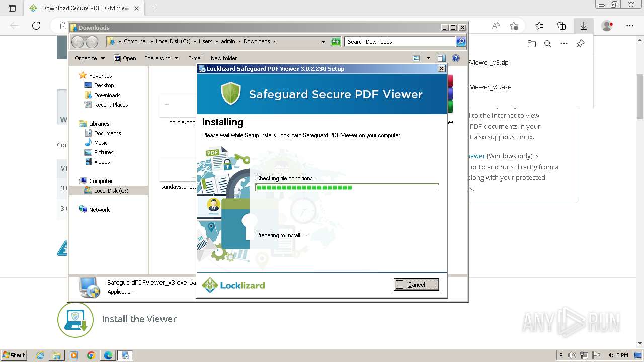Click Forward in the Downloads Explorer window

point(92,42)
